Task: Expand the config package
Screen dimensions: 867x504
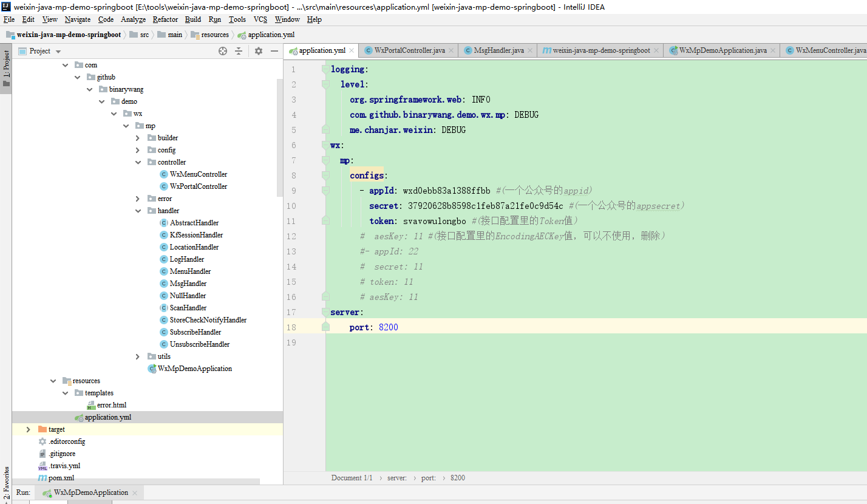Action: [x=138, y=150]
